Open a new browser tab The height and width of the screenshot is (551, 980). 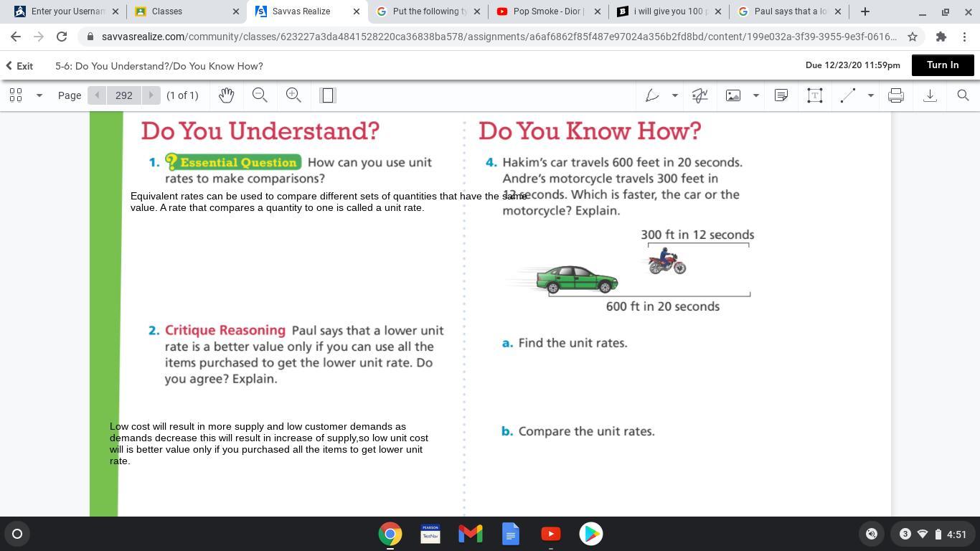(x=865, y=11)
